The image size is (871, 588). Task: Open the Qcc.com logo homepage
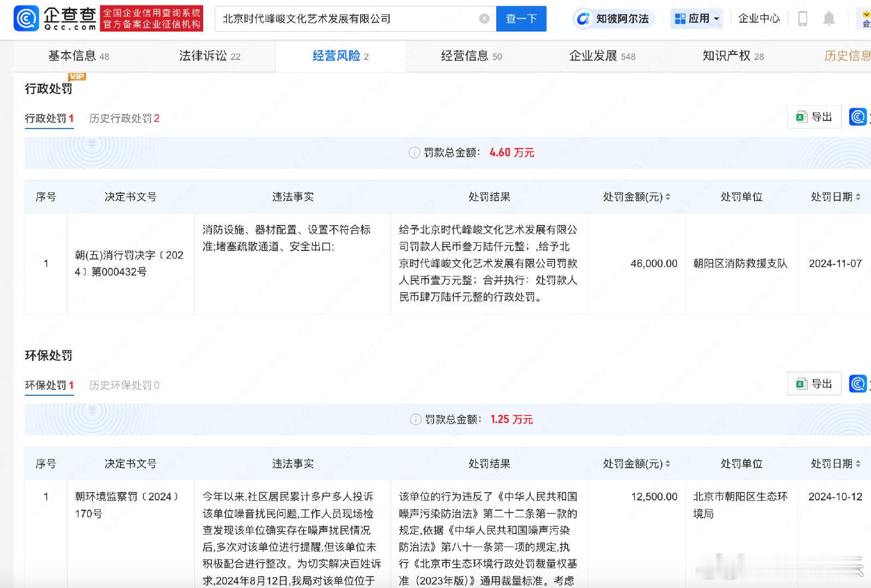coord(55,19)
